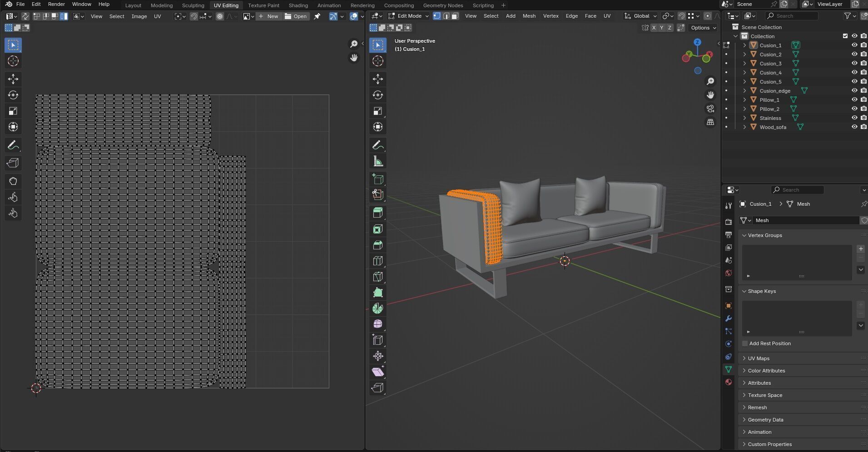868x452 pixels.
Task: Select the Cursor tool in UV editor
Action: pyautogui.click(x=13, y=61)
